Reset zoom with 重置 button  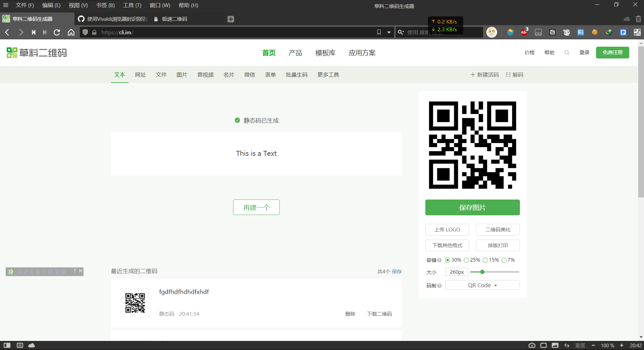coord(580,345)
